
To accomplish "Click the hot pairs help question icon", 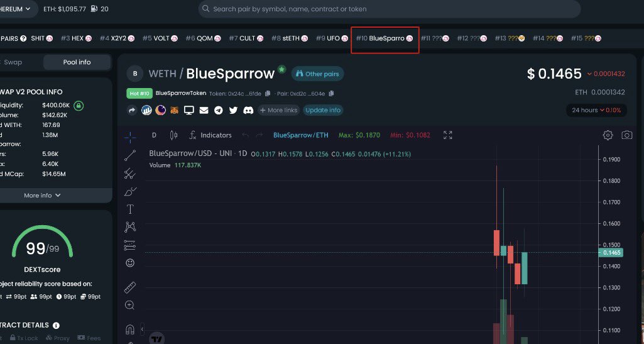I will [23, 38].
